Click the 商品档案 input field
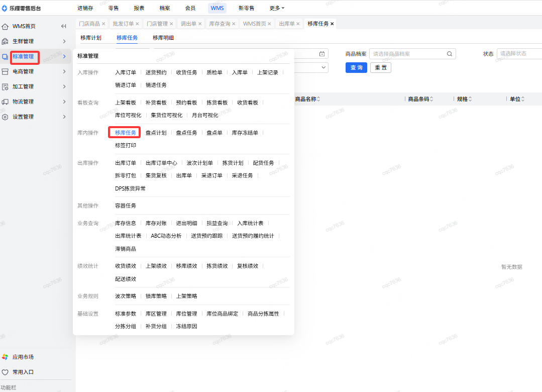The width and height of the screenshot is (542, 392). click(412, 54)
